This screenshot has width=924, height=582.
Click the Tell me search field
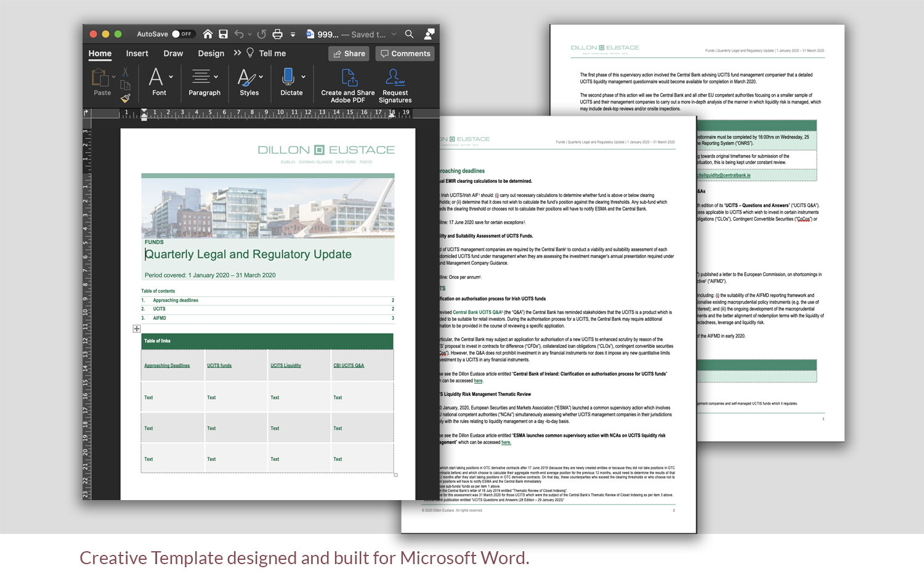coord(272,54)
